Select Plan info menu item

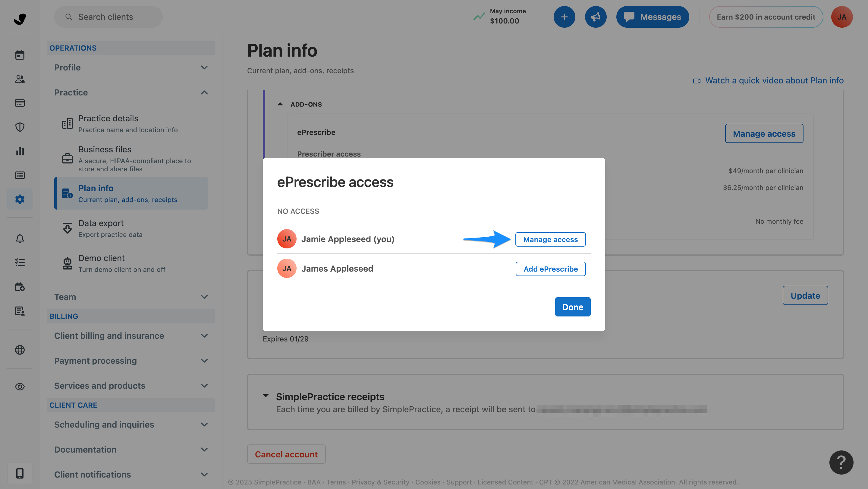pyautogui.click(x=131, y=194)
